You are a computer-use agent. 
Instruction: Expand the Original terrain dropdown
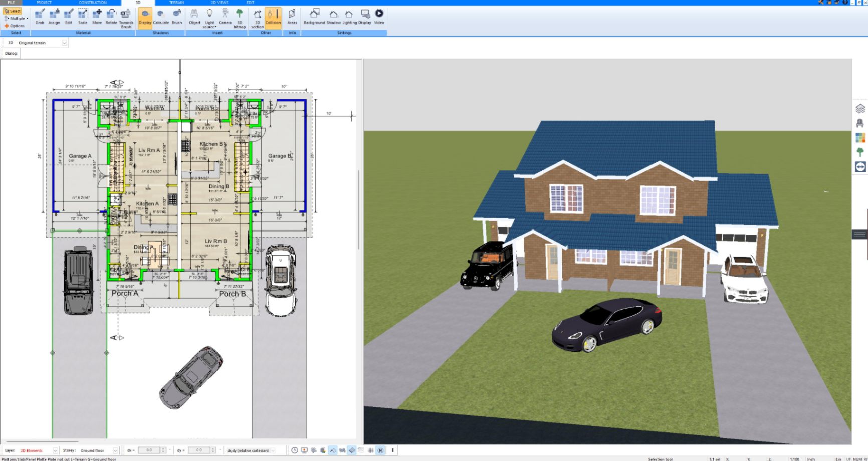pyautogui.click(x=64, y=43)
